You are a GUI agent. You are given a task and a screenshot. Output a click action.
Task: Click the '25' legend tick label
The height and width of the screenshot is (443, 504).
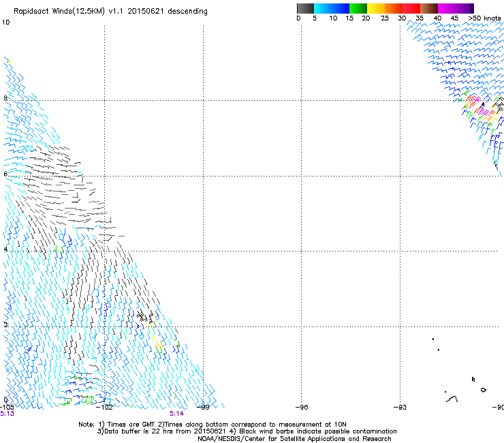coord(385,18)
